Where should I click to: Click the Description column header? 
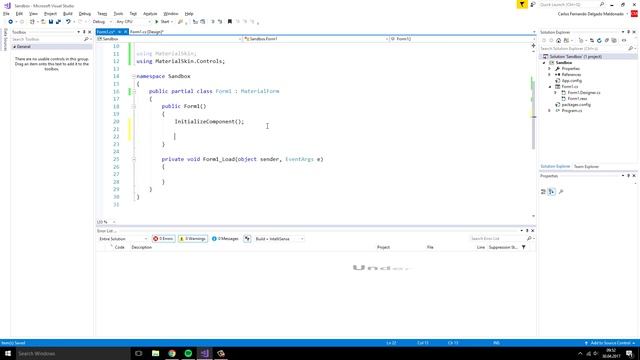(142, 247)
